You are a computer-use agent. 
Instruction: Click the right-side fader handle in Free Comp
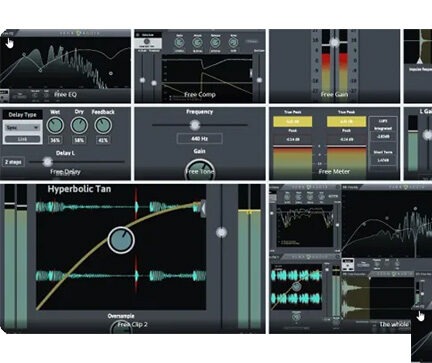[259, 80]
